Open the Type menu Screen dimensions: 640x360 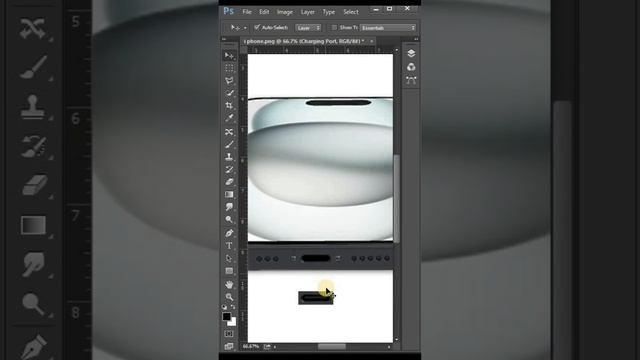click(329, 12)
